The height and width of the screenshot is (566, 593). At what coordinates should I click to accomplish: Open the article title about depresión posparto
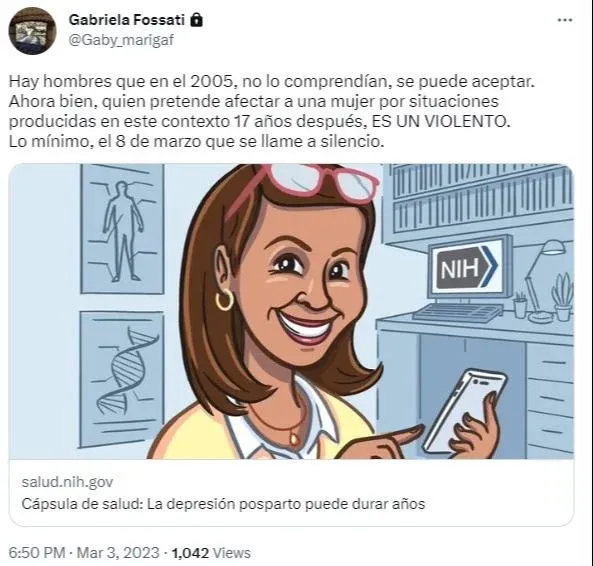[x=223, y=504]
